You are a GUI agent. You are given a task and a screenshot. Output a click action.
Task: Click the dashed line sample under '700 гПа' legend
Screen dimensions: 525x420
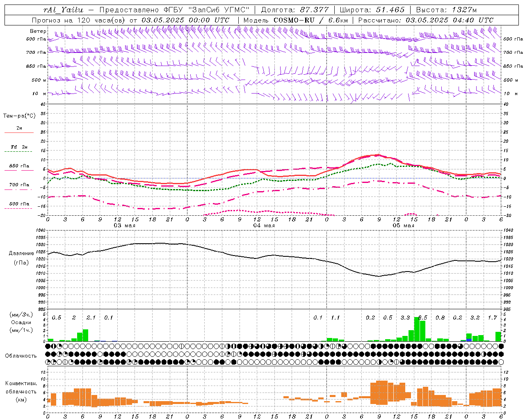click(18, 190)
